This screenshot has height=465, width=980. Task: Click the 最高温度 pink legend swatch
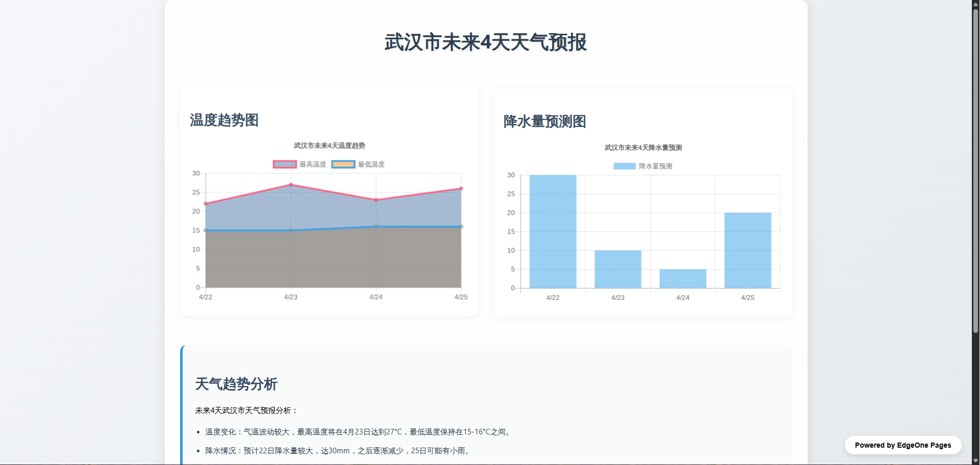pyautogui.click(x=285, y=164)
